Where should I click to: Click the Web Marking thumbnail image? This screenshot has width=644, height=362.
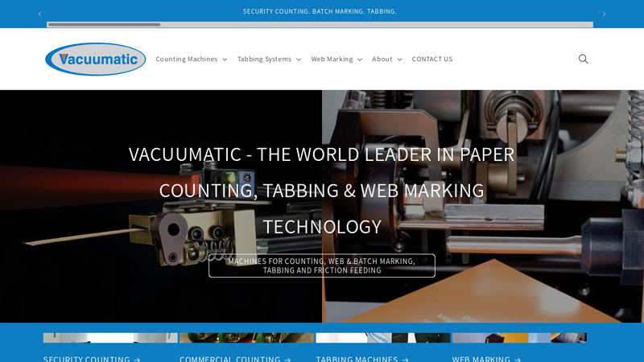[x=519, y=338]
